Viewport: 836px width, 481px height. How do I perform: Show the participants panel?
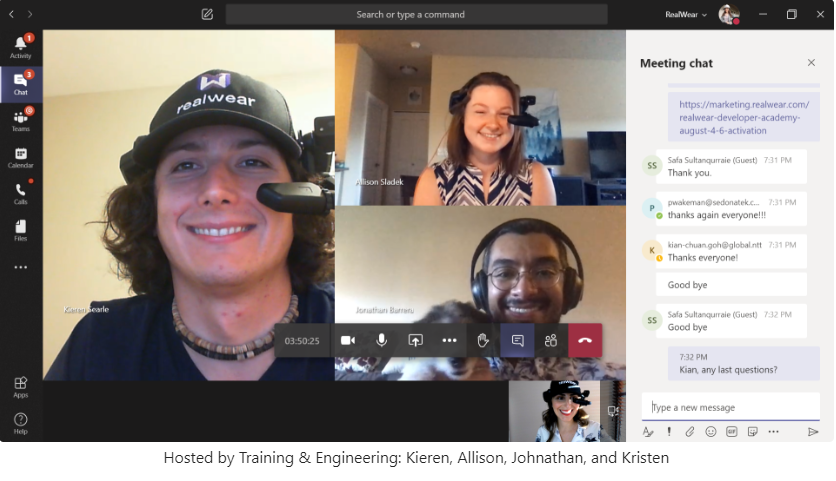[551, 341]
